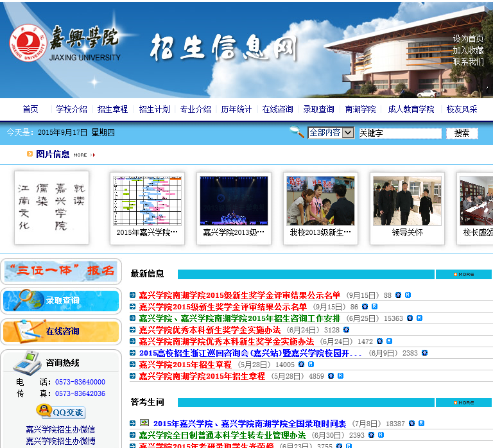Click fax number 0573-83642036
Screen dimensions: 493x448
80,393
